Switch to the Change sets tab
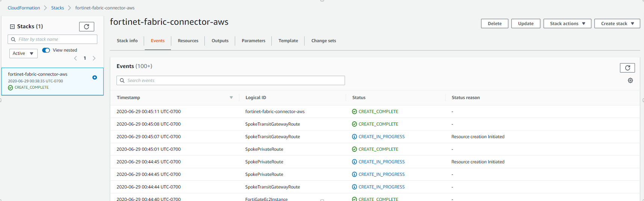The height and width of the screenshot is (201, 644). coord(324,41)
